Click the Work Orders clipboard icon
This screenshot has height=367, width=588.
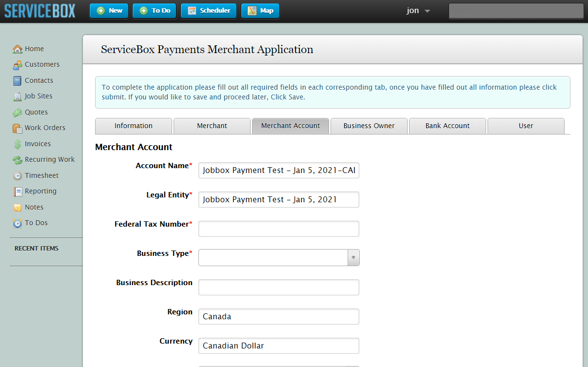click(18, 128)
